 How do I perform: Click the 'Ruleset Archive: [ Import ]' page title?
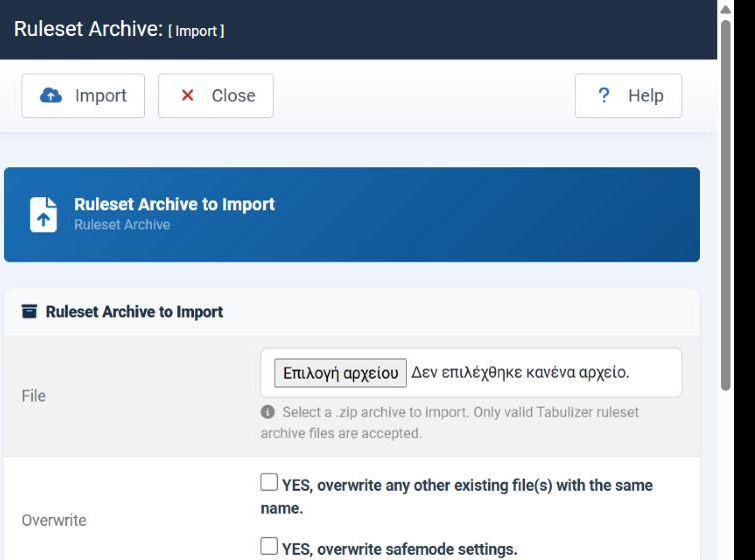[x=119, y=29]
